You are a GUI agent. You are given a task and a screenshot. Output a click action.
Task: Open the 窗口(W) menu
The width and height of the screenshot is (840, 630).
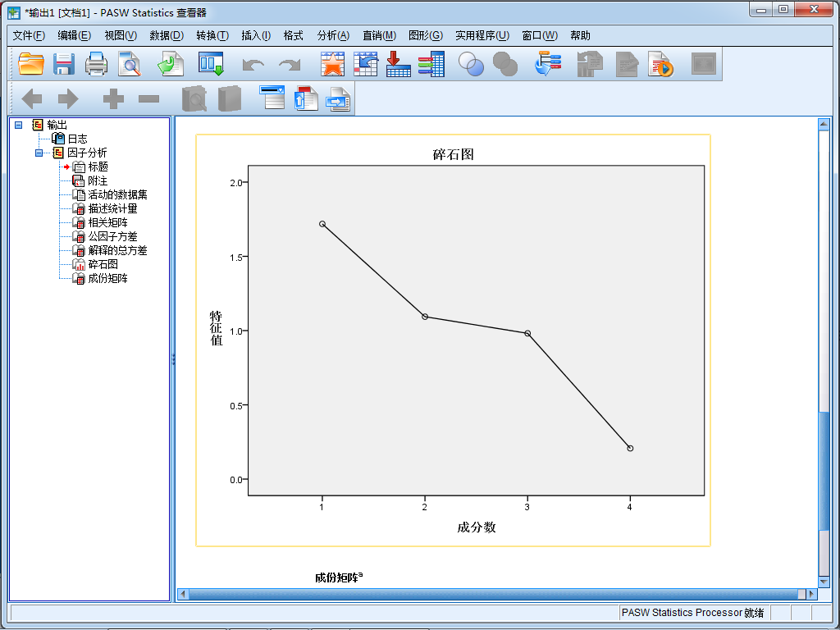coord(540,35)
